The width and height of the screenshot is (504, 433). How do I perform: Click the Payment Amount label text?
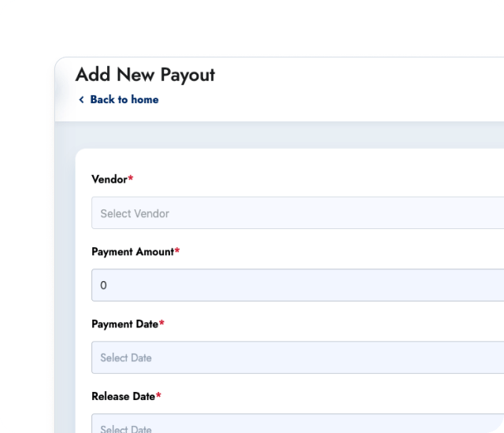click(132, 252)
